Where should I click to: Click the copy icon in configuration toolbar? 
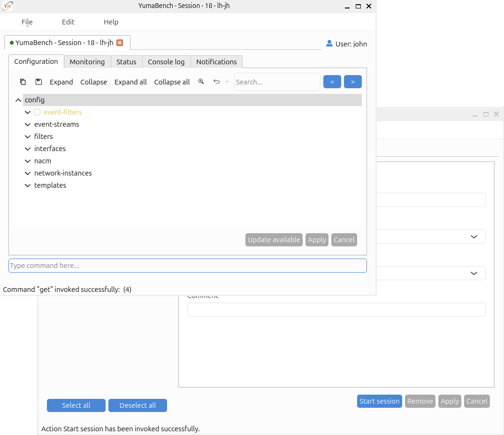[x=23, y=82]
